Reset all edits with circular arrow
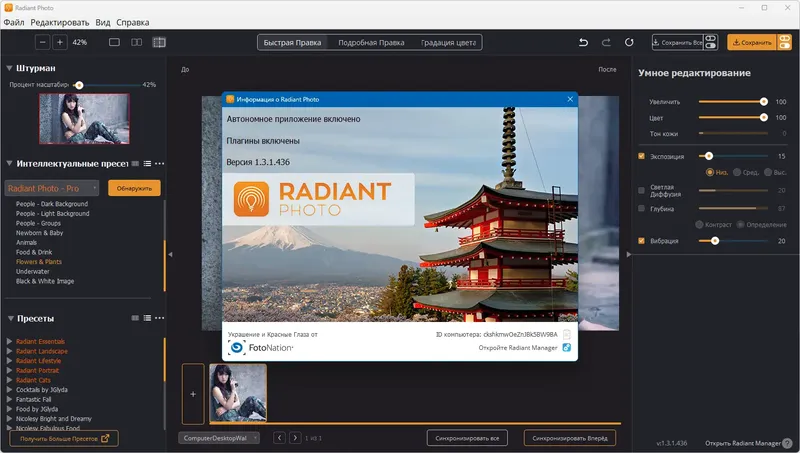Image resolution: width=800 pixels, height=453 pixels. 629,42
